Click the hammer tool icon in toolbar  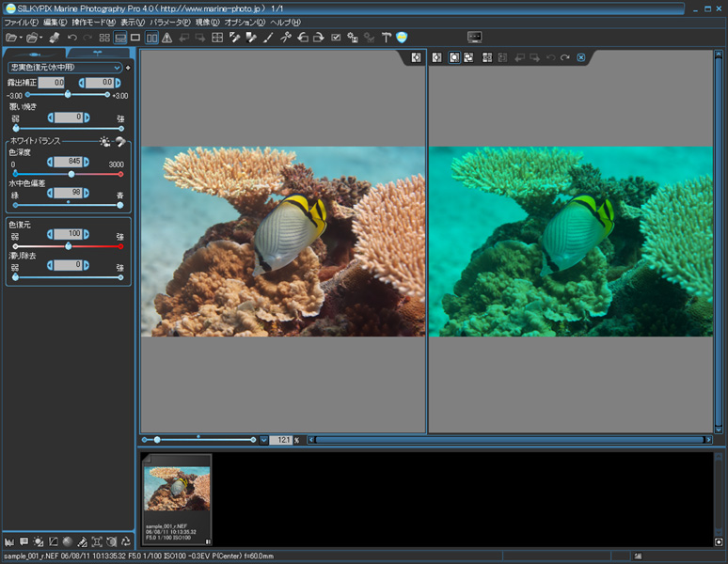386,38
